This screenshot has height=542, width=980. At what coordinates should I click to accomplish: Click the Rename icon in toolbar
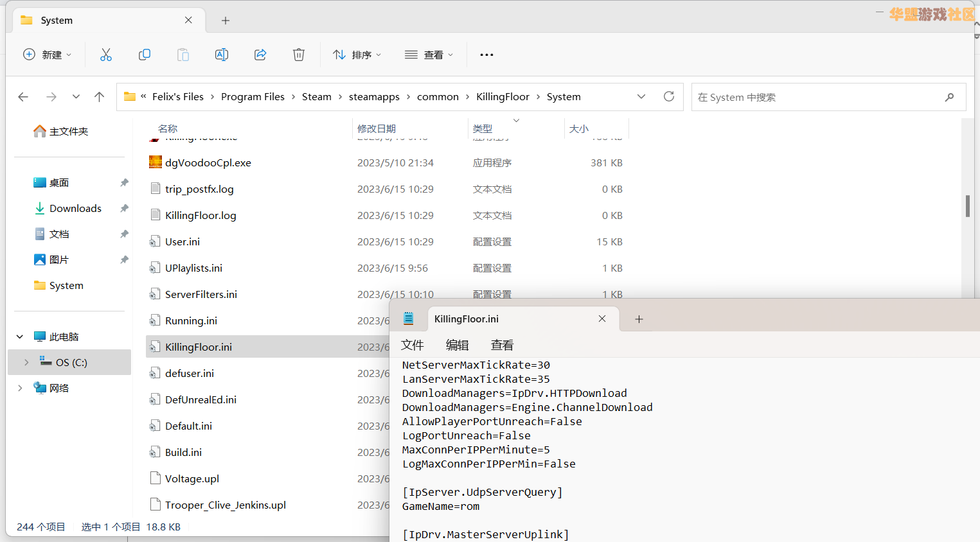(x=222, y=55)
